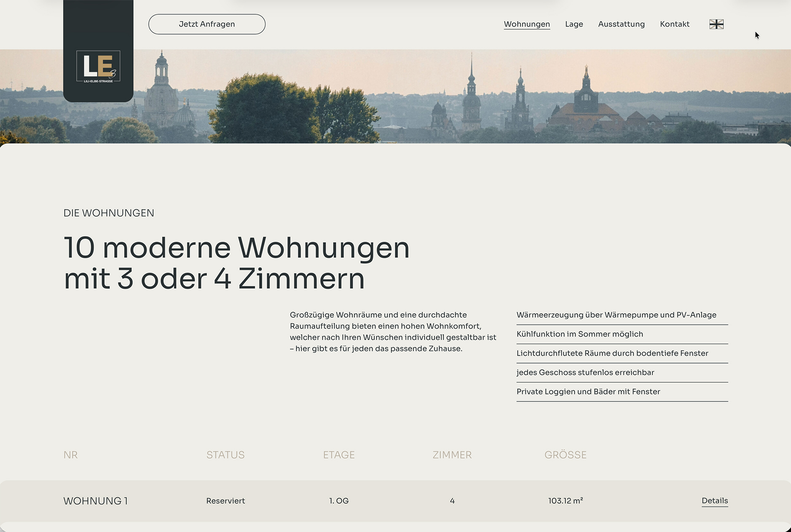Click the GRÖSSE column header
Screen dimensions: 791x532
click(566, 455)
